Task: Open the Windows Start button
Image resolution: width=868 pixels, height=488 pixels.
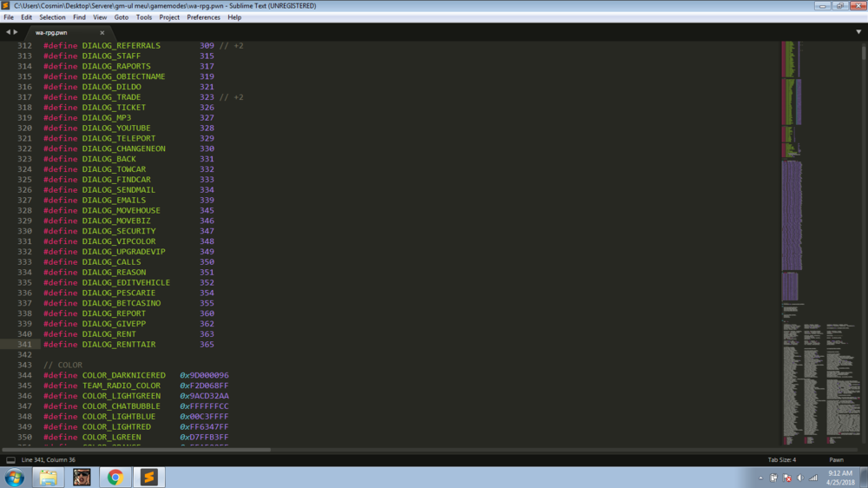Action: tap(15, 477)
